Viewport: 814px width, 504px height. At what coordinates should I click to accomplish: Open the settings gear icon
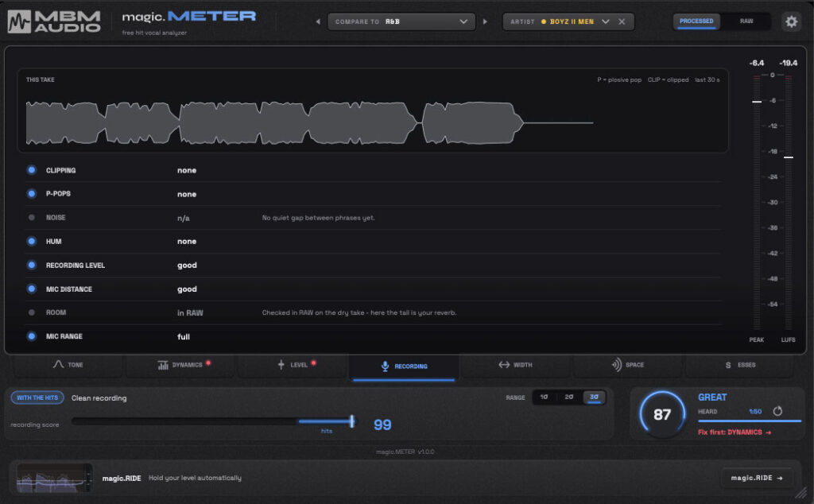click(791, 21)
